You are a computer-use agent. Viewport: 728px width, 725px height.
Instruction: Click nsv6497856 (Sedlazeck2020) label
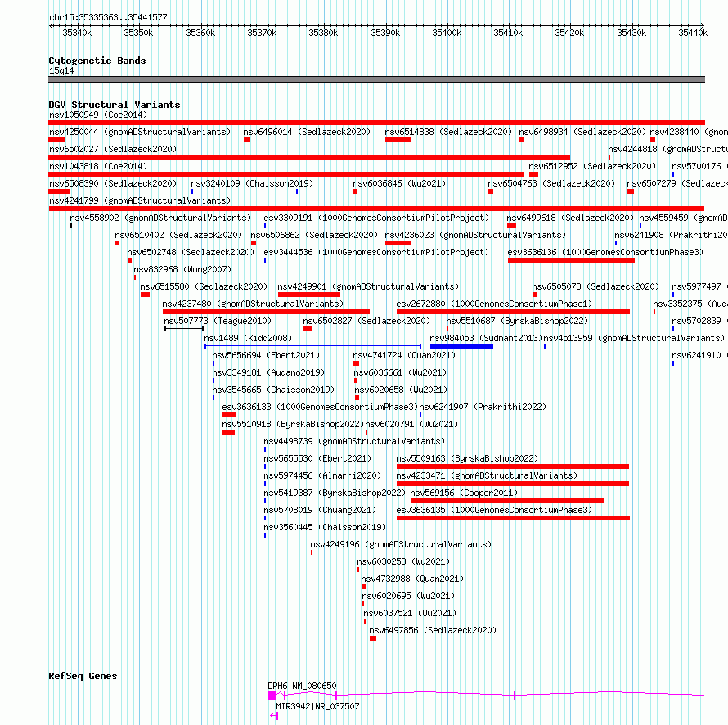(x=433, y=630)
